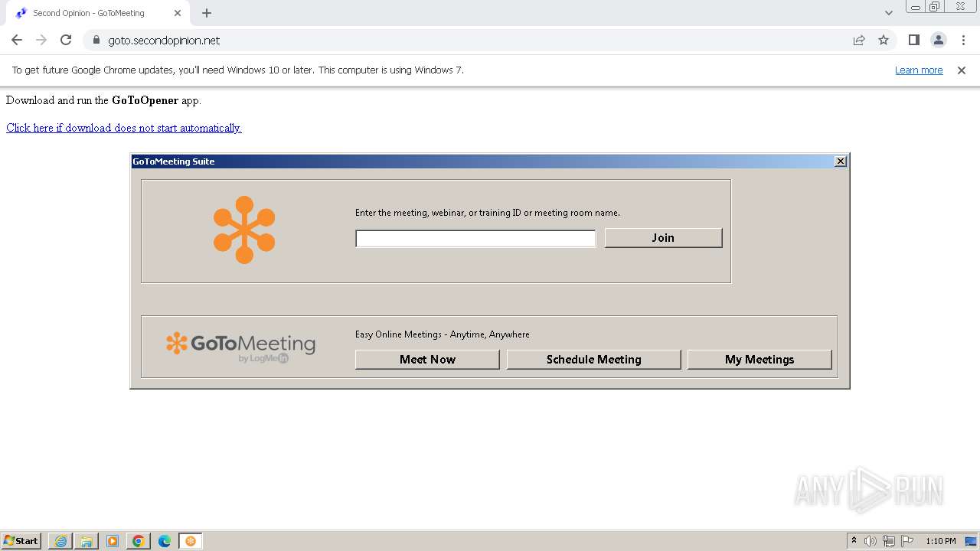Click download link if not started automatically
The image size is (980, 551).
click(x=124, y=128)
